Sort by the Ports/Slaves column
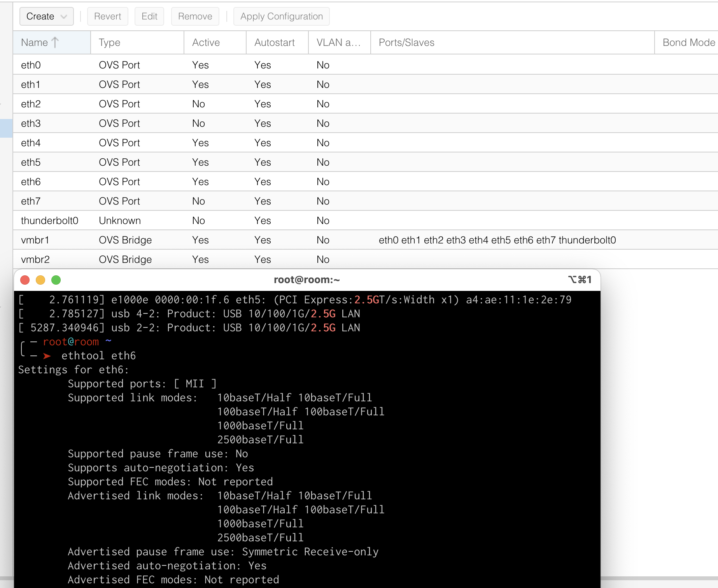 tap(511, 42)
